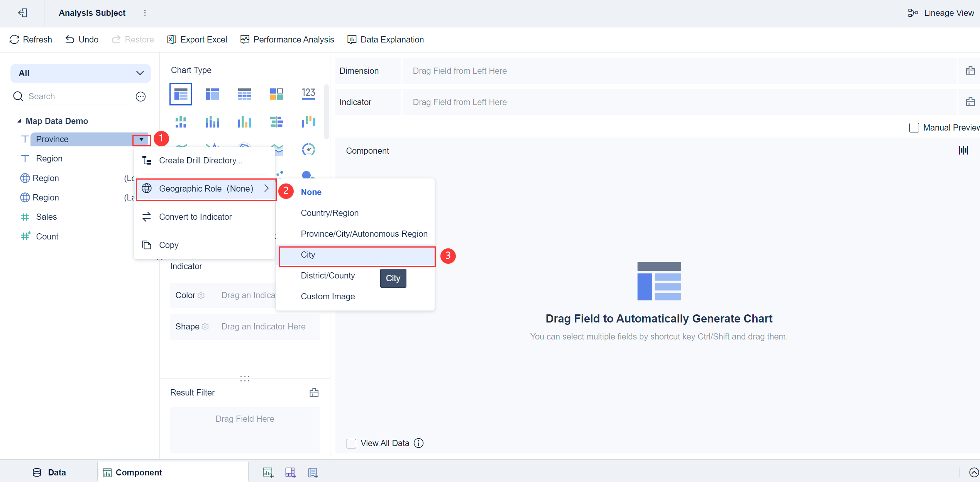Image resolution: width=980 pixels, height=482 pixels.
Task: Switch to the Data tab
Action: pos(49,472)
